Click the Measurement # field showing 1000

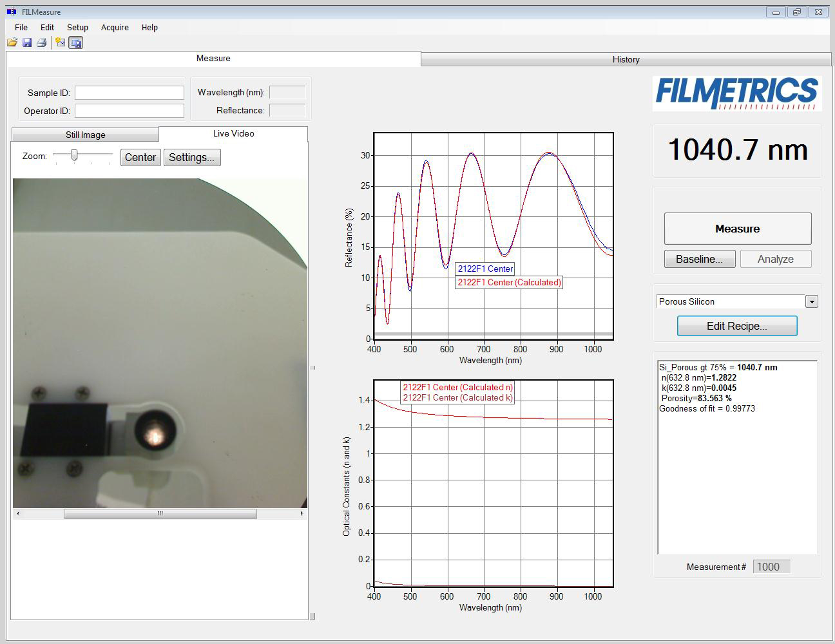pos(771,567)
